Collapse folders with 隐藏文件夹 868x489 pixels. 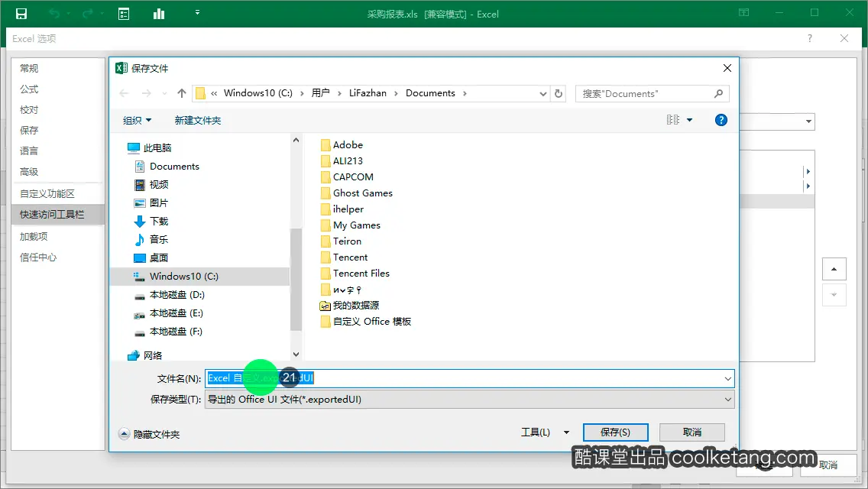(149, 434)
